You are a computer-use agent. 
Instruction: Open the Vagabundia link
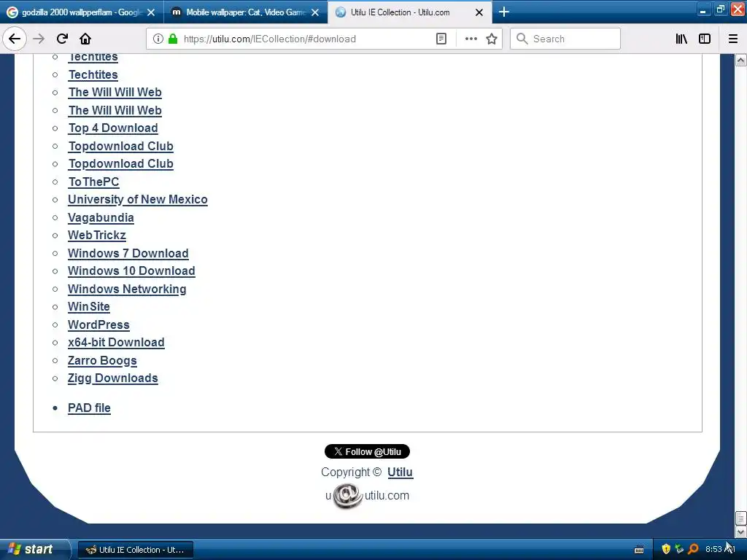coord(101,217)
